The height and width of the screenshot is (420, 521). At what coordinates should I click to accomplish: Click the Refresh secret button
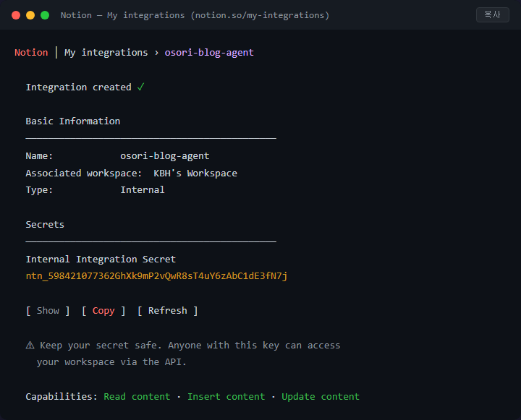point(167,311)
